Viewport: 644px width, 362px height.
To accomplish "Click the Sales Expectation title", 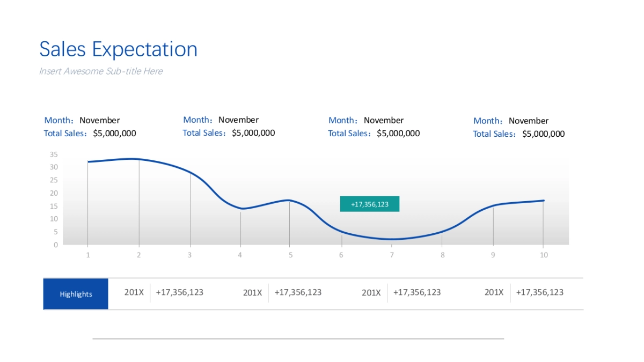I will tap(118, 49).
